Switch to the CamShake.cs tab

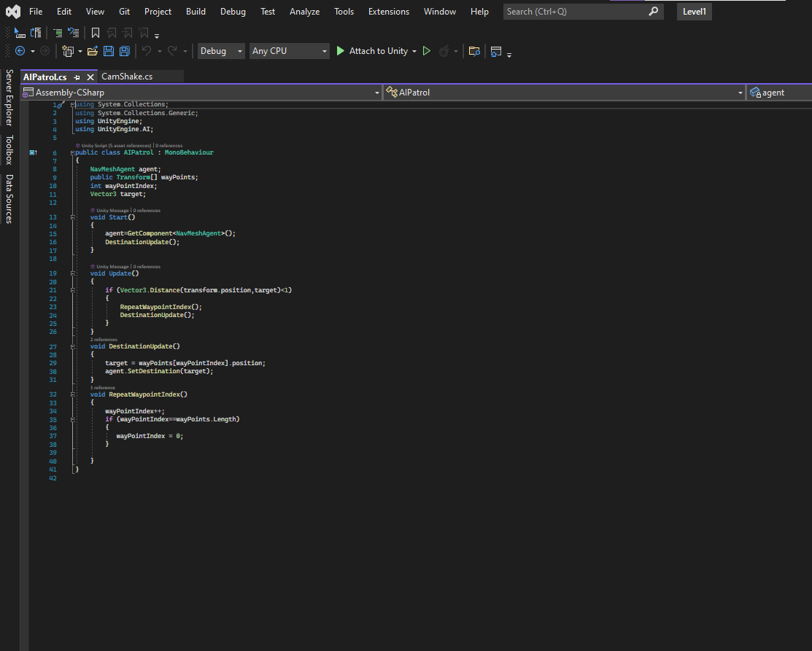(128, 76)
